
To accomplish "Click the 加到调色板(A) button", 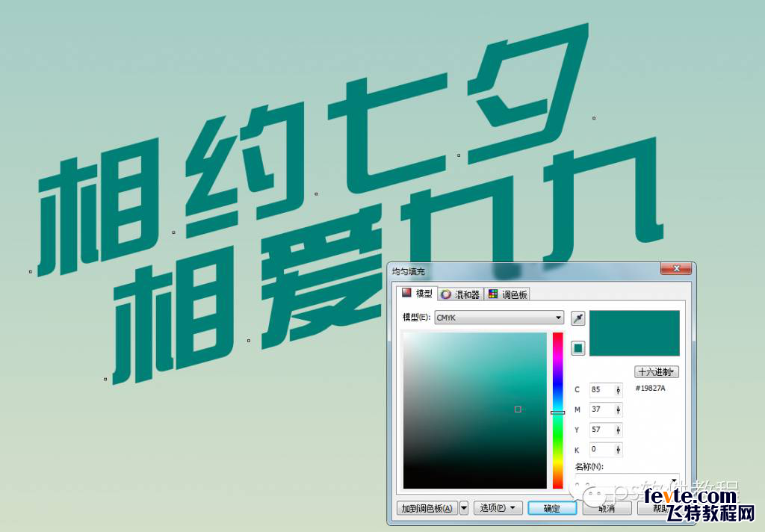I will [428, 508].
